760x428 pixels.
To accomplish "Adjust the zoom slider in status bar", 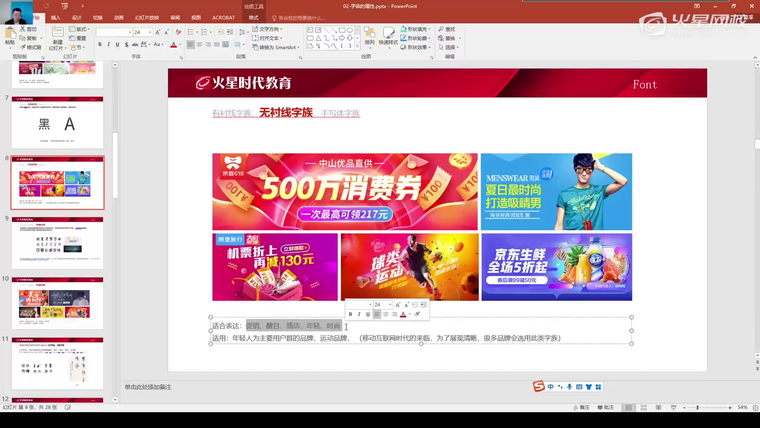I will point(710,407).
